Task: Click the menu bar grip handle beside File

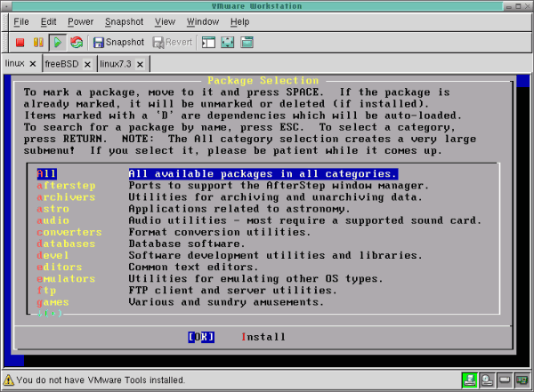Action: [x=5, y=21]
